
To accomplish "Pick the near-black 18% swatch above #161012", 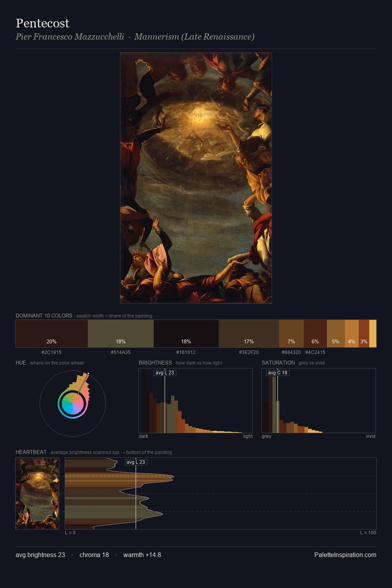I will point(186,334).
